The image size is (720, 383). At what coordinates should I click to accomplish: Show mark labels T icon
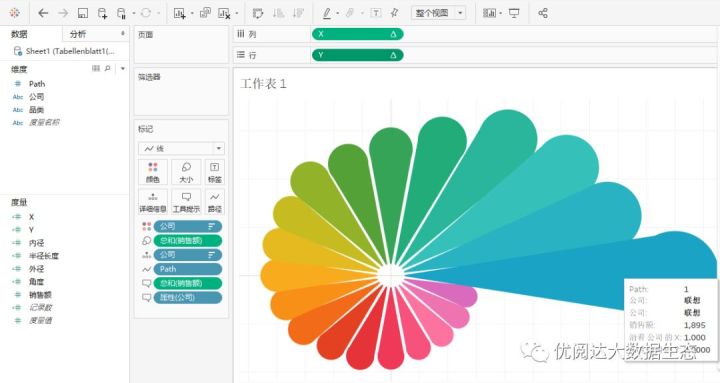tap(376, 13)
